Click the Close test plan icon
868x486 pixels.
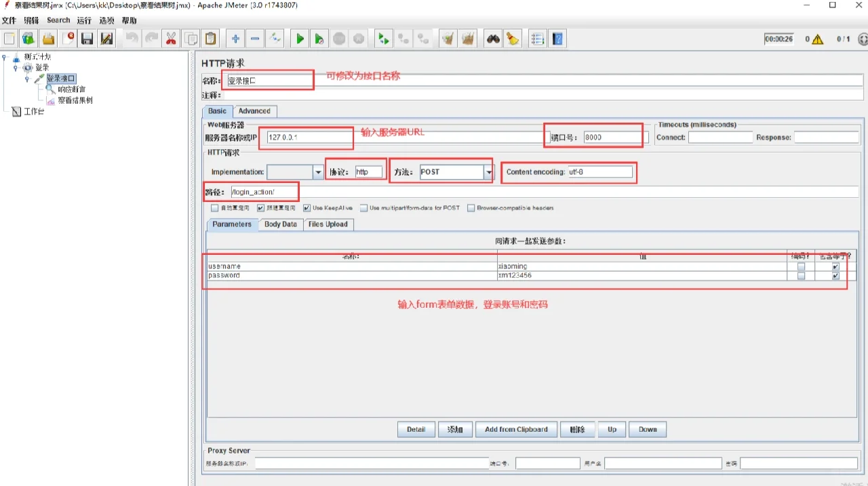pos(68,39)
